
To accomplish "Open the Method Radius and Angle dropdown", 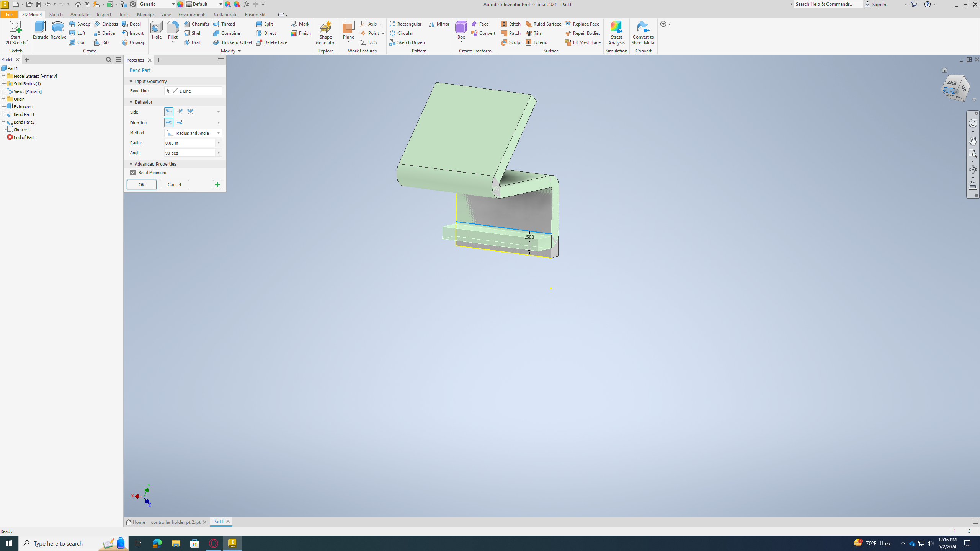I will [193, 133].
